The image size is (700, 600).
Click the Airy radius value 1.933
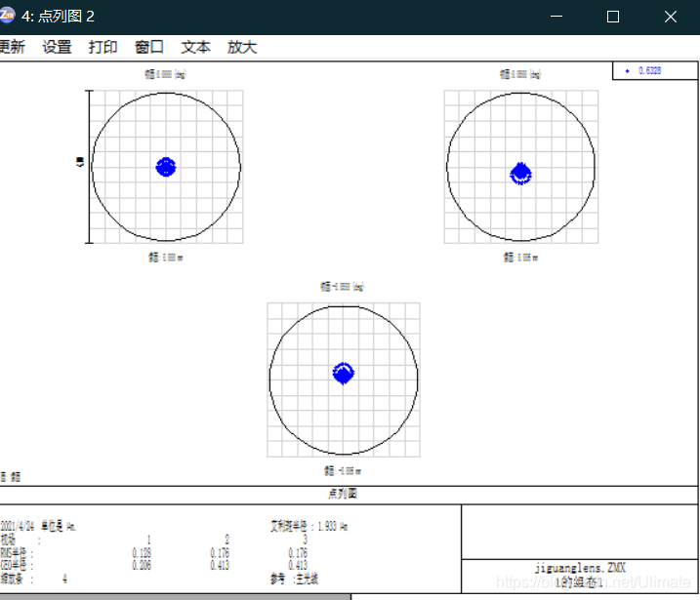(327, 526)
